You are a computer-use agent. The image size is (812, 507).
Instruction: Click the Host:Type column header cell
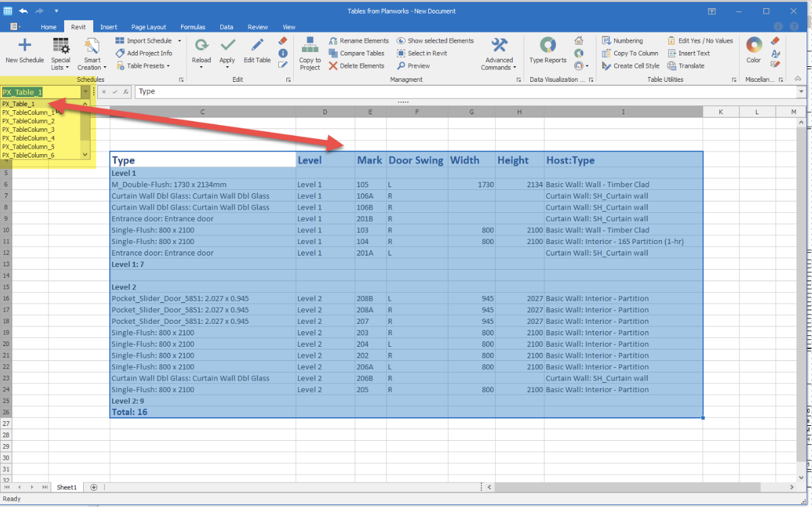pos(624,160)
